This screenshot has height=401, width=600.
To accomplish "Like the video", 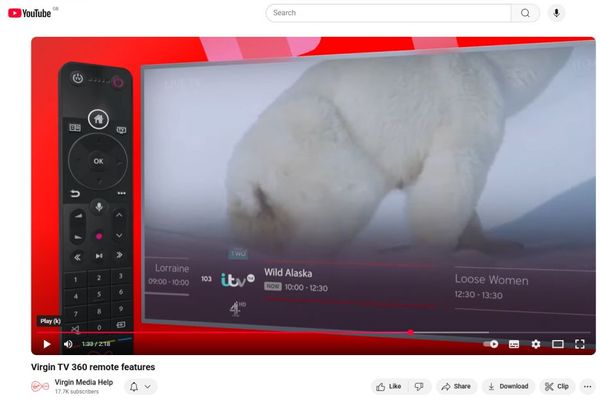I will click(388, 386).
